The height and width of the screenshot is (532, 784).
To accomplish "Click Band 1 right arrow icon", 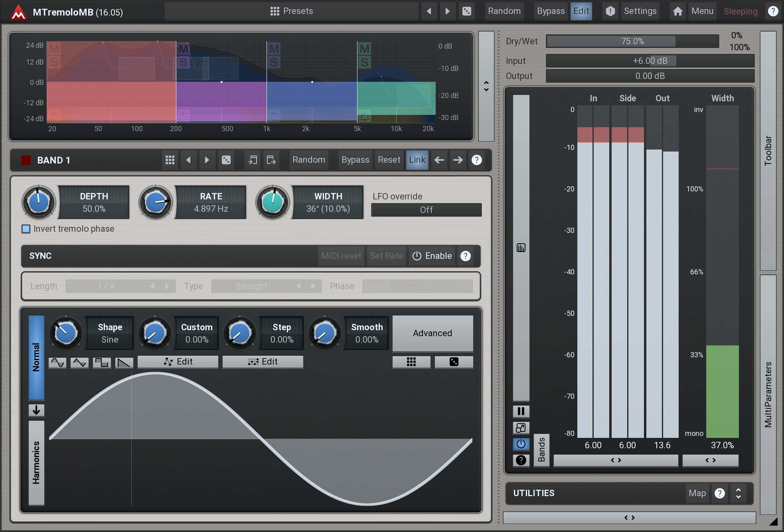I will (458, 160).
